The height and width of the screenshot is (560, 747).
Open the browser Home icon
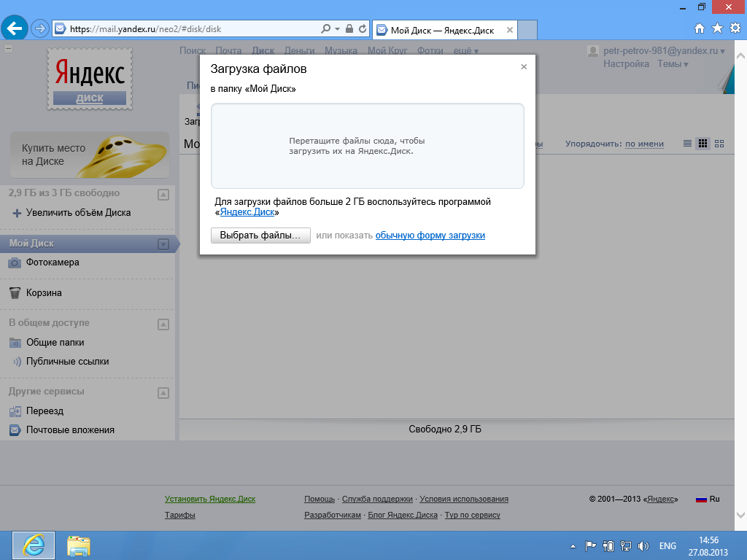pos(700,28)
